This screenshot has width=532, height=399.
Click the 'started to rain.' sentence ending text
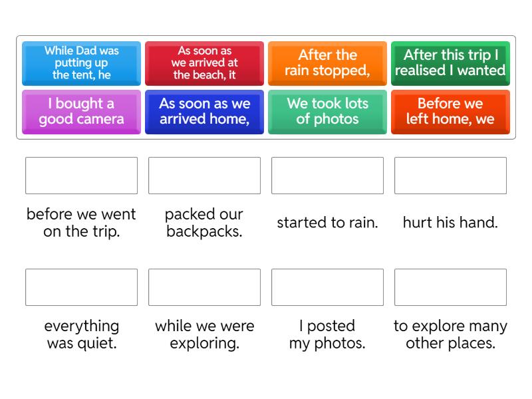(x=327, y=223)
